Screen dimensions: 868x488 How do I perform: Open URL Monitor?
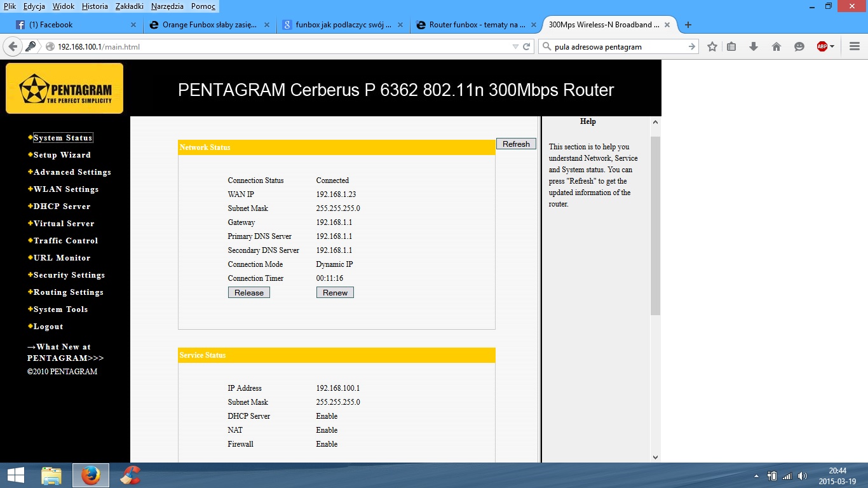[62, 258]
